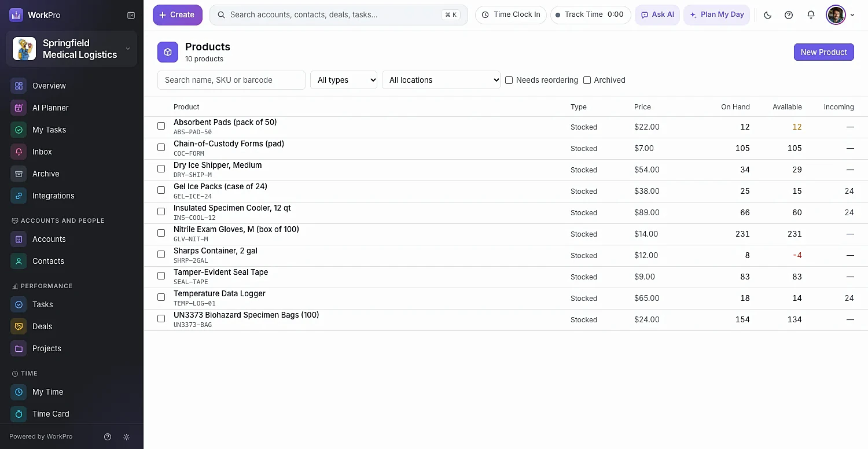Open the All locations dropdown
868x449 pixels.
pyautogui.click(x=442, y=80)
